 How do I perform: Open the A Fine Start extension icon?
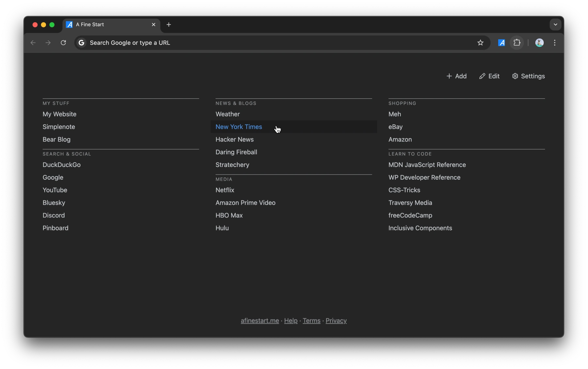502,43
